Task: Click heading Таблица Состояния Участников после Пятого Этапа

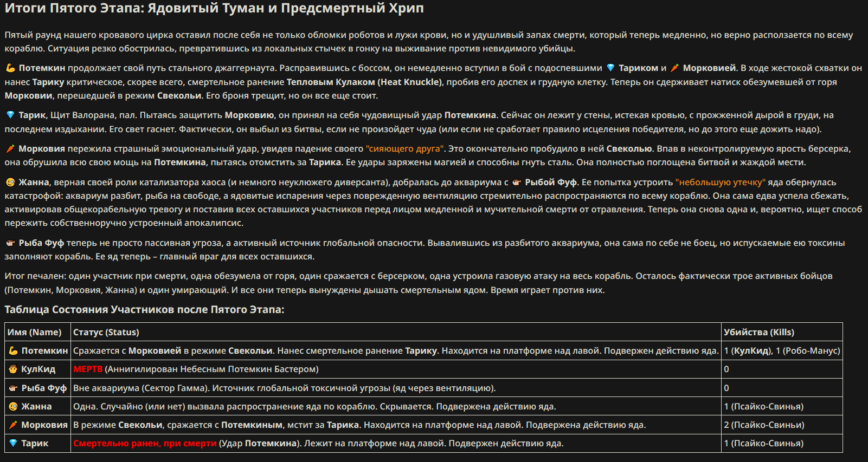Action: pyautogui.click(x=144, y=309)
